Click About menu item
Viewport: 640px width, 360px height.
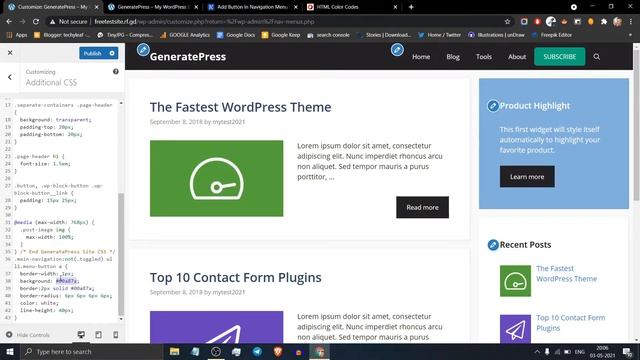coord(517,57)
